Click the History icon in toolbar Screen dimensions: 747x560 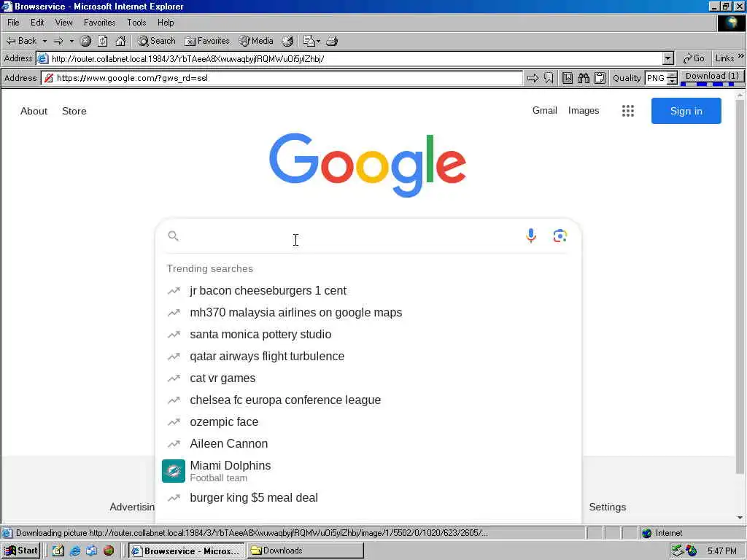(287, 41)
